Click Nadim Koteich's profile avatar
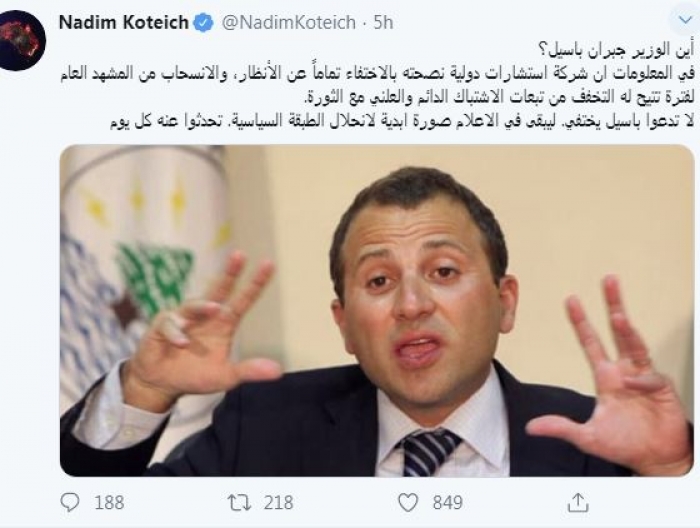Viewport: 700px width, 528px height. 22,41
